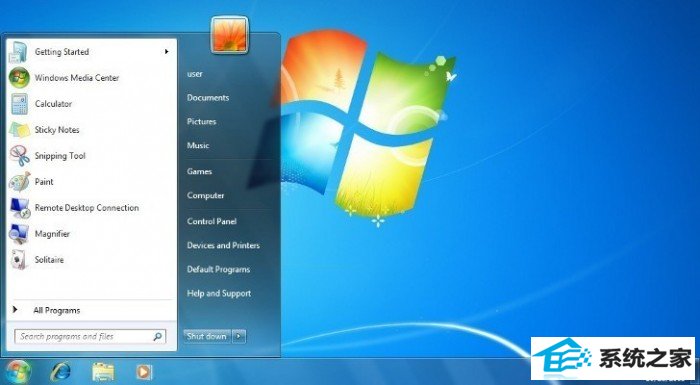Open the user folder link
Screen dimensions: 700x385
click(x=195, y=74)
